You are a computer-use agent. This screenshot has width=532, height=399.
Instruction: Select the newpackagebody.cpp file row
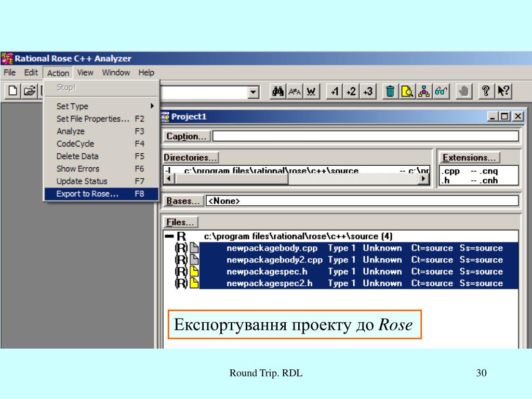tap(358, 248)
